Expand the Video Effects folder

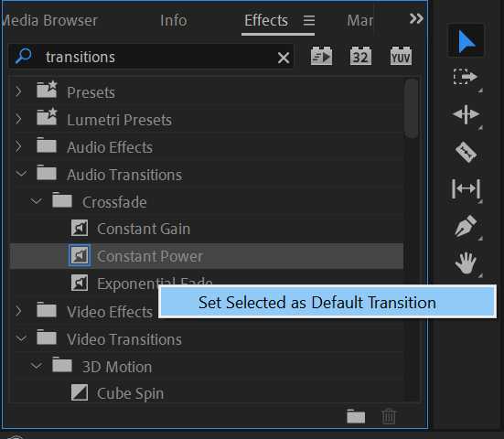tap(18, 311)
